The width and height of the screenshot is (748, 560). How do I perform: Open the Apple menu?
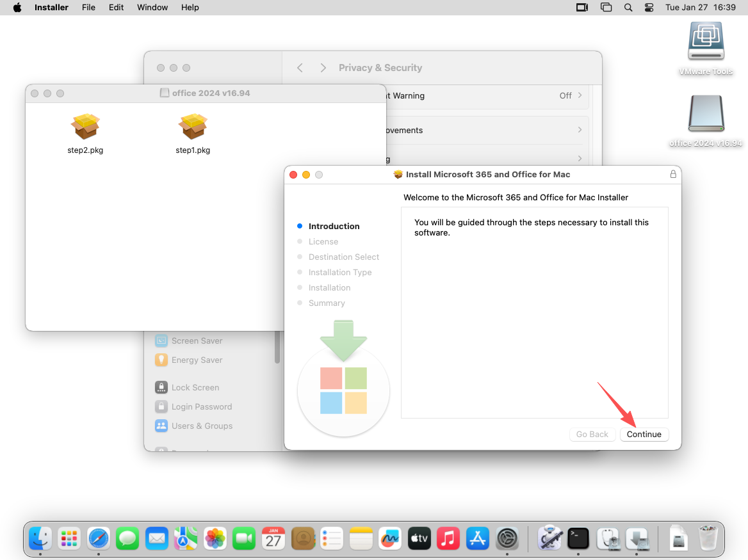click(17, 8)
